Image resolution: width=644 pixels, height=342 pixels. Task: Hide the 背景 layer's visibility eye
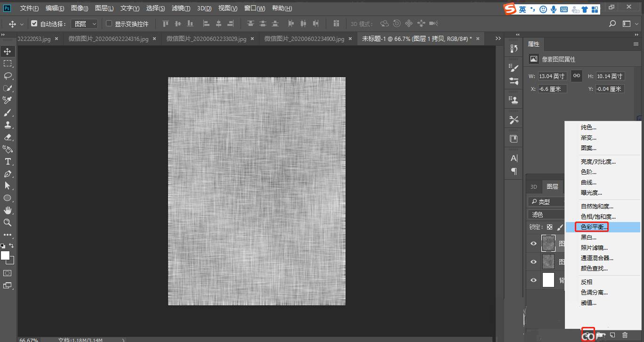(x=533, y=280)
